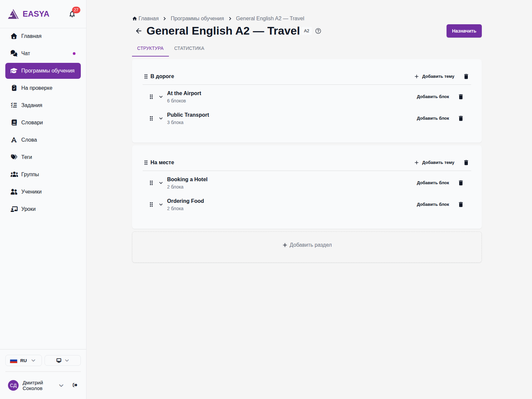This screenshot has height=399, width=532.
Task: Delete the "Ordering Food" topic
Action: (x=461, y=204)
